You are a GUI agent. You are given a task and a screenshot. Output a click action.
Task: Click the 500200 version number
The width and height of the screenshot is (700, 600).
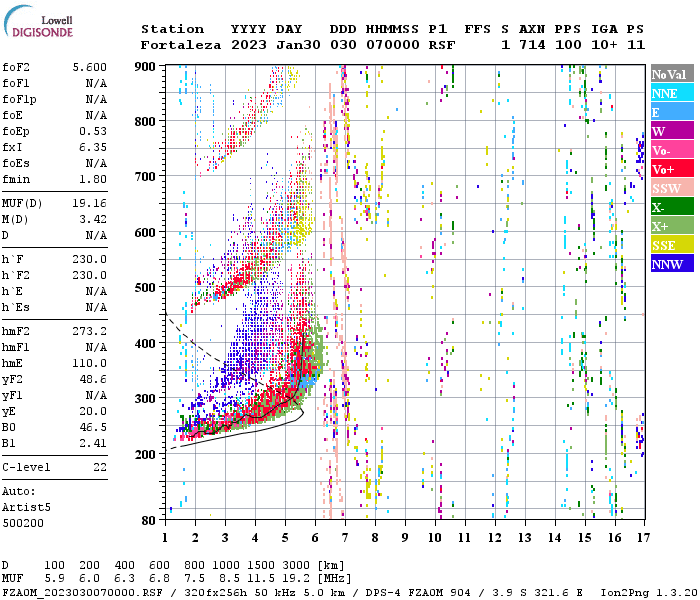point(23,523)
